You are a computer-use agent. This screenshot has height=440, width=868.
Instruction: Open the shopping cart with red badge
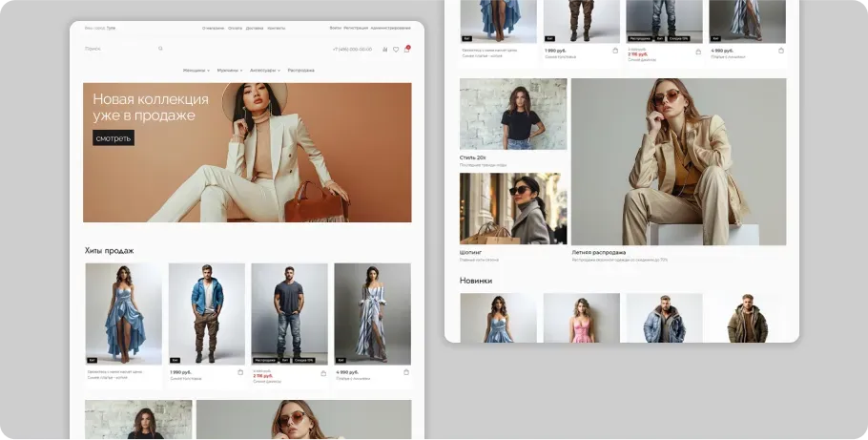pyautogui.click(x=406, y=49)
